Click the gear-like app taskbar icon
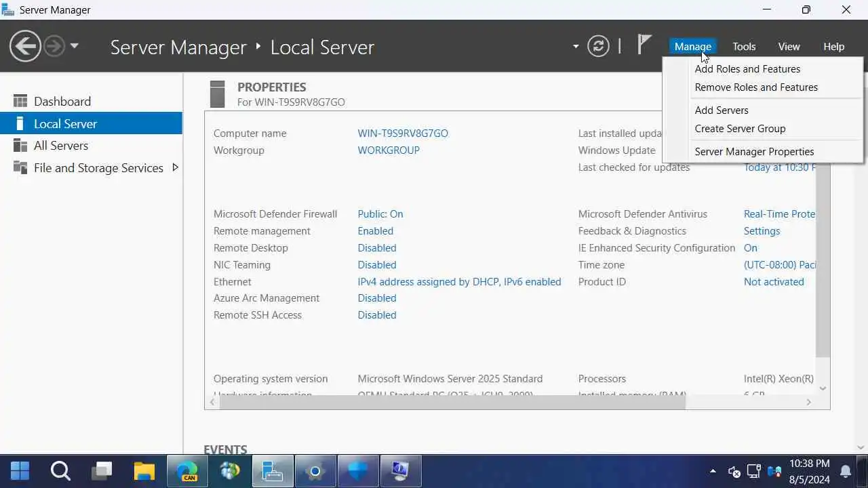 point(315,470)
